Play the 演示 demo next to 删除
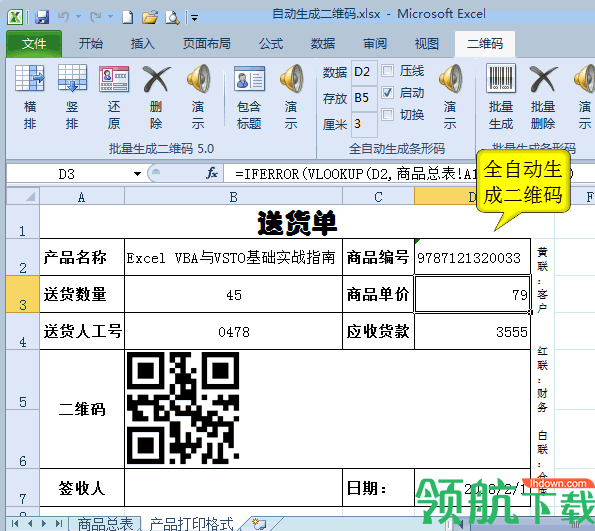The width and height of the screenshot is (595, 531). (198, 97)
